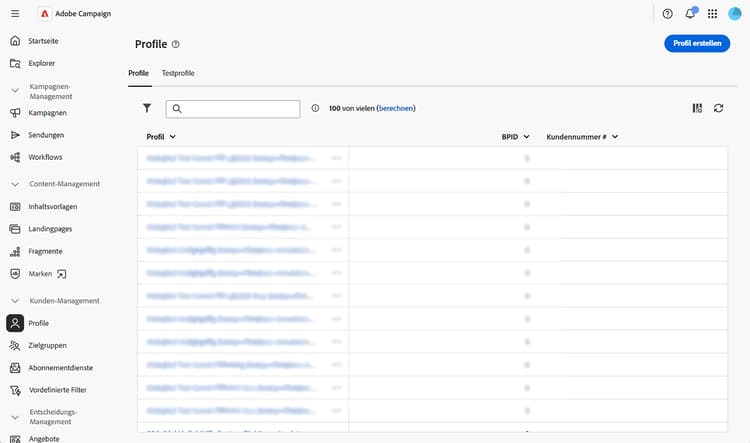Click the Inhaltsvorlagen icon
The image size is (750, 443).
15,207
